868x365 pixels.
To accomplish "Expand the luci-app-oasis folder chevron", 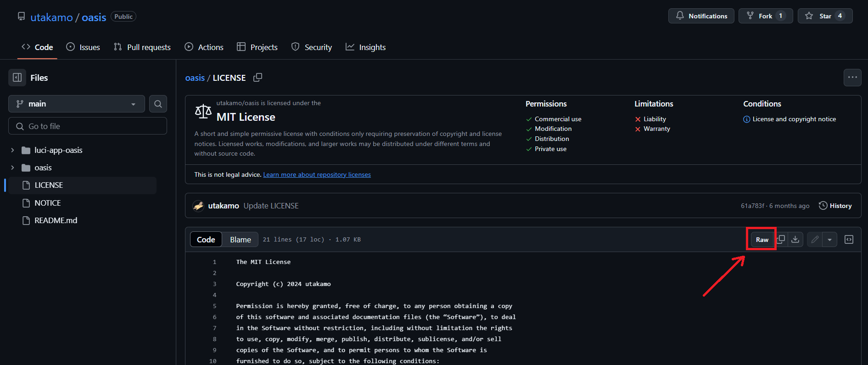I will click(12, 150).
